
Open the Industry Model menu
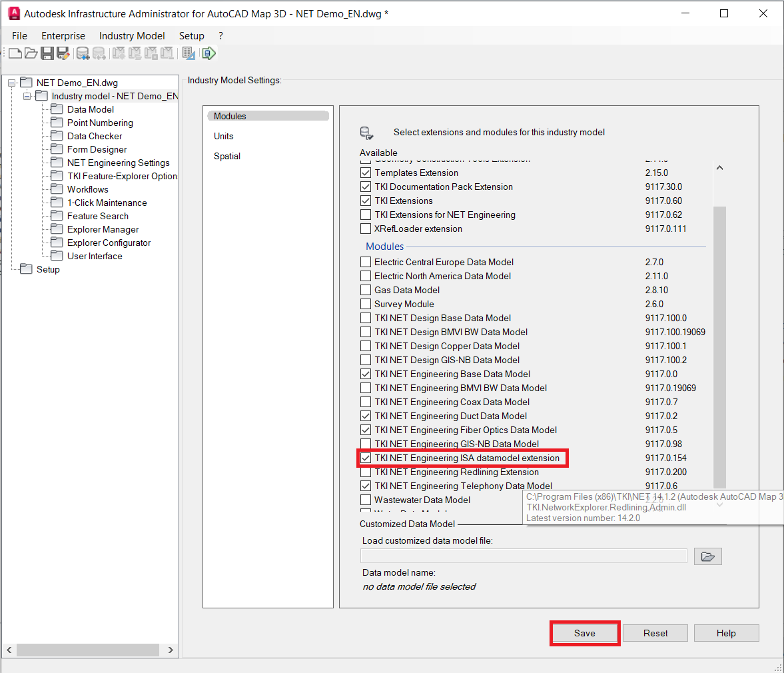coord(132,36)
